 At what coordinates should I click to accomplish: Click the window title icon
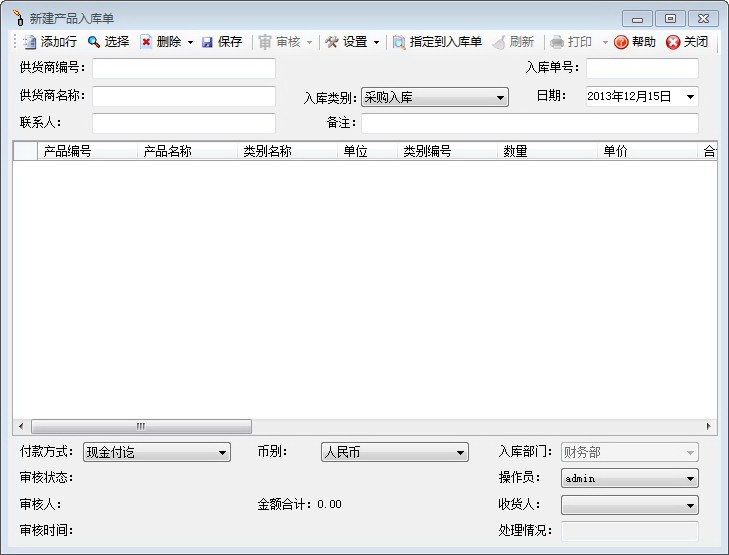coord(18,18)
